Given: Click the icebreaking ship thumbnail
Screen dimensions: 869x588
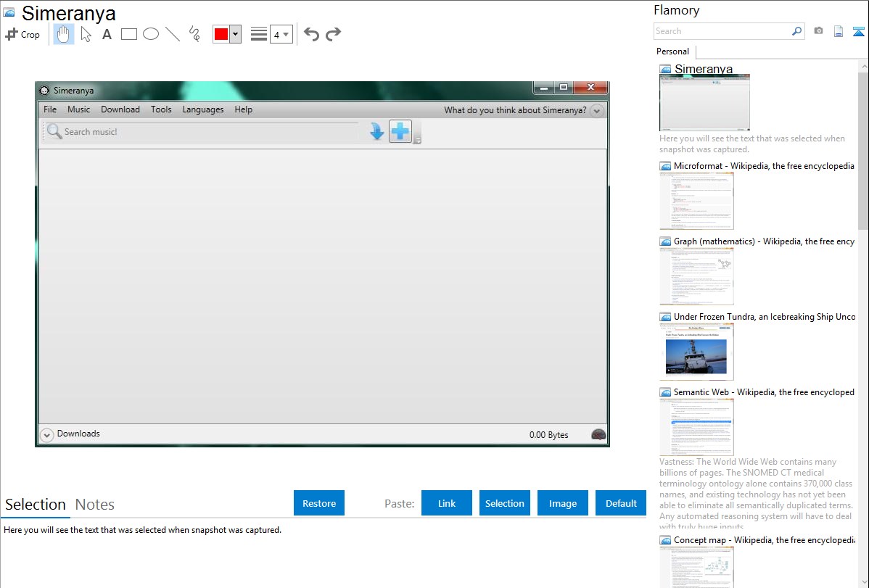Looking at the screenshot, I should point(696,352).
